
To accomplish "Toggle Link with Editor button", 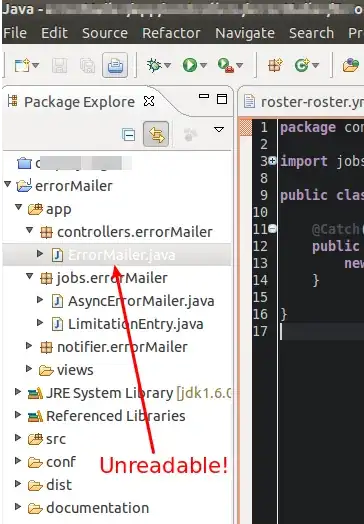I will pos(156,134).
